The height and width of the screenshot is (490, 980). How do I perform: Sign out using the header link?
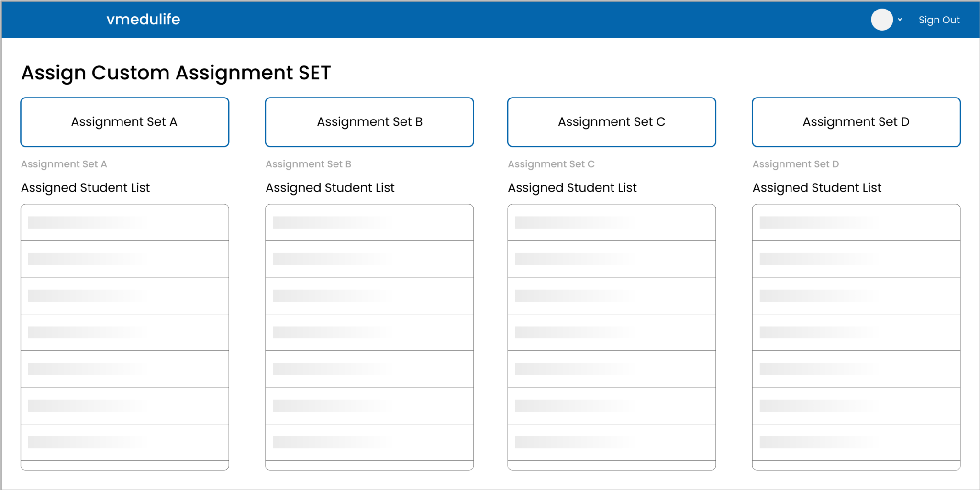[x=939, y=20]
